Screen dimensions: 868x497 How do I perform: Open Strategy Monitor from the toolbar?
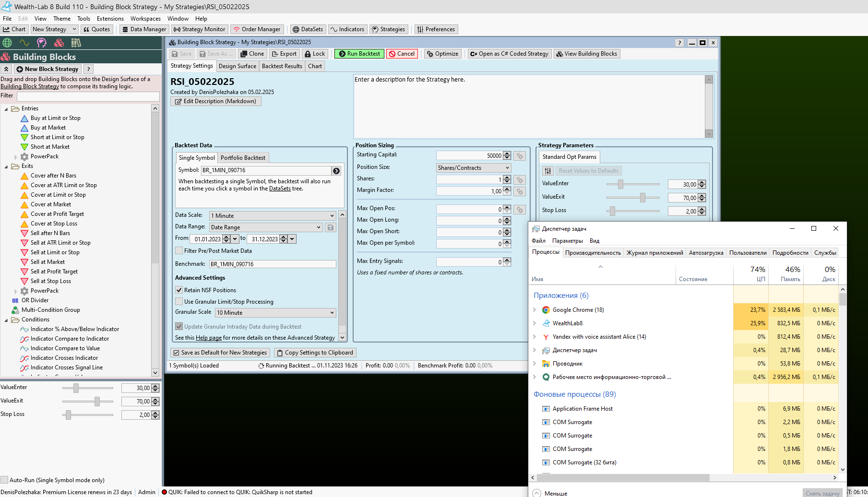pyautogui.click(x=200, y=29)
